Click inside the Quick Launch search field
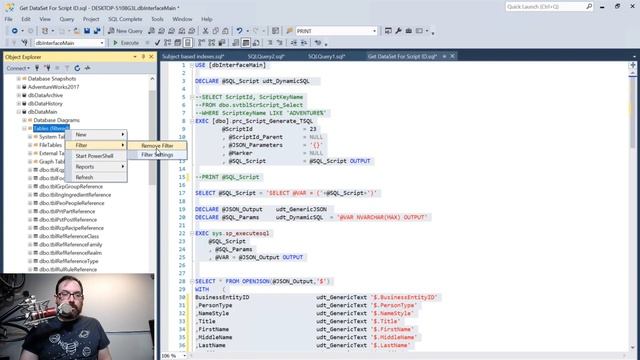 pos(546,7)
